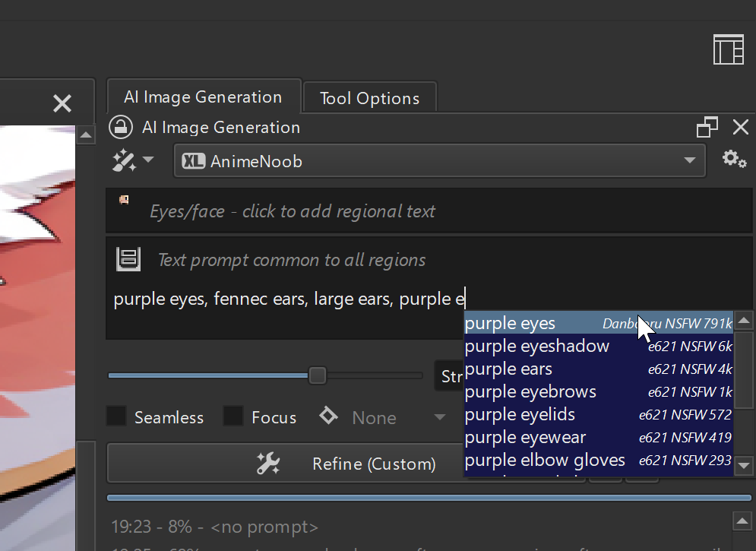The height and width of the screenshot is (551, 756).
Task: Click the Refine (Custom) button
Action: 346,464
